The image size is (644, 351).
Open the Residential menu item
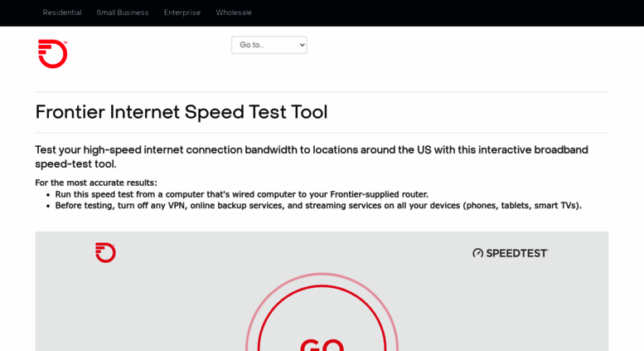[x=62, y=12]
